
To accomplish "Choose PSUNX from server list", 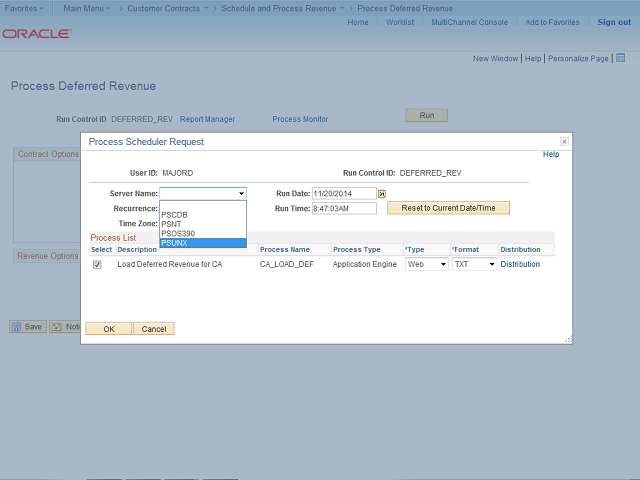I will point(203,243).
